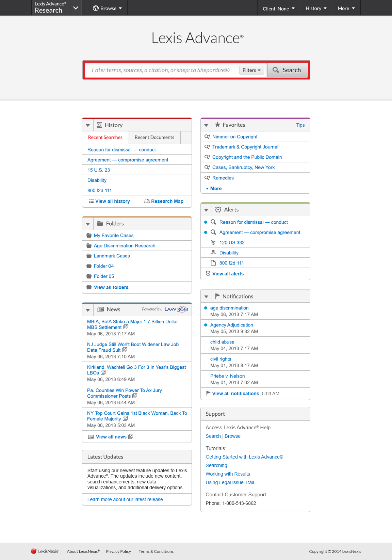This screenshot has width=392, height=560.
Task: Click the View all alerts clock icon
Action: [208, 273]
